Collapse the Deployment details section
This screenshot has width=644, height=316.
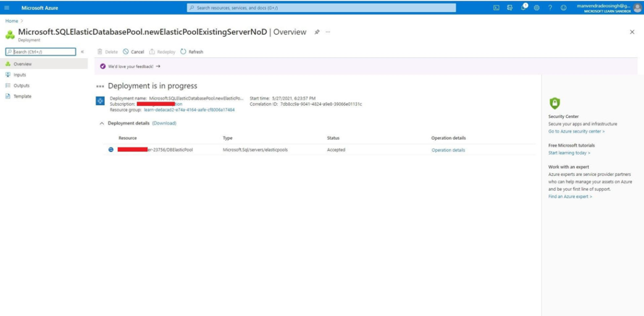[102, 123]
